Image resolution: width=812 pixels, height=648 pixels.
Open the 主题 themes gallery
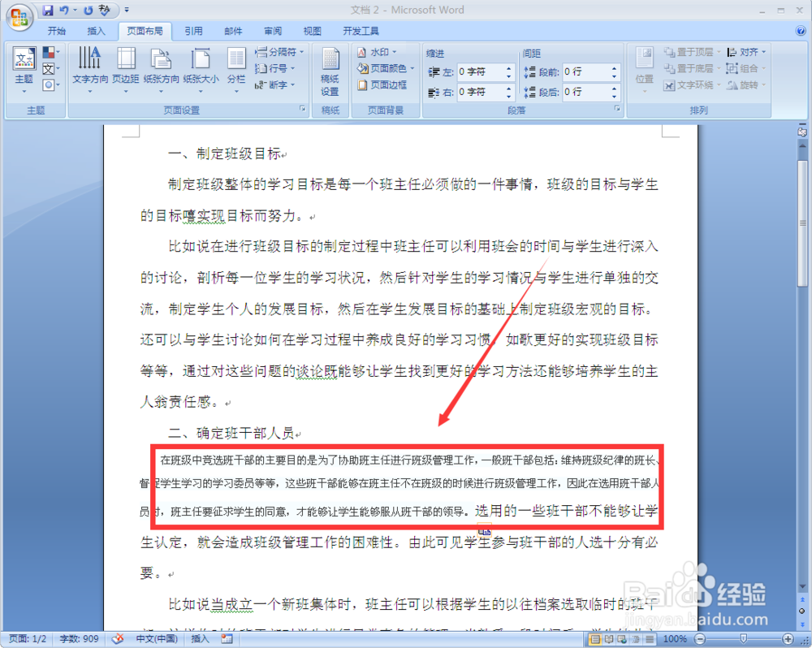(24, 70)
